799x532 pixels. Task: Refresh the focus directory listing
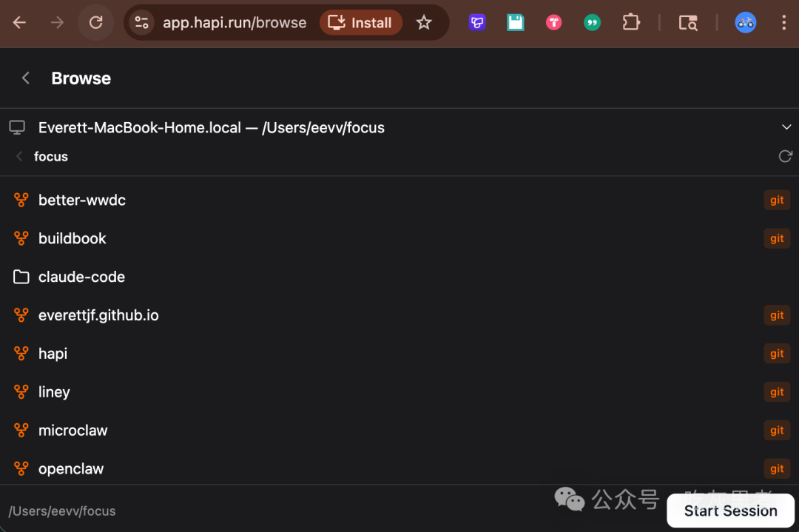click(785, 156)
